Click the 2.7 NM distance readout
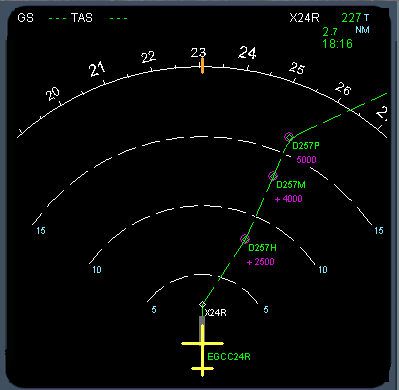The height and width of the screenshot is (390, 399). click(x=330, y=32)
